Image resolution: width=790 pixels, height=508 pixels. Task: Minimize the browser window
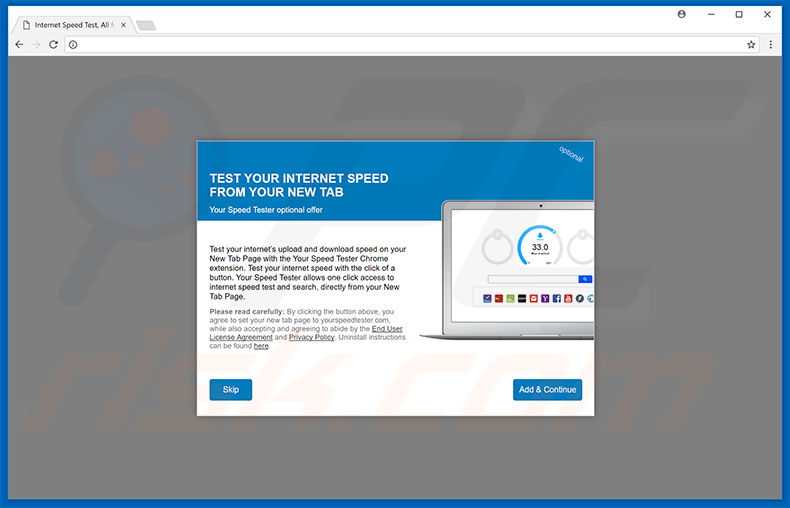(711, 14)
